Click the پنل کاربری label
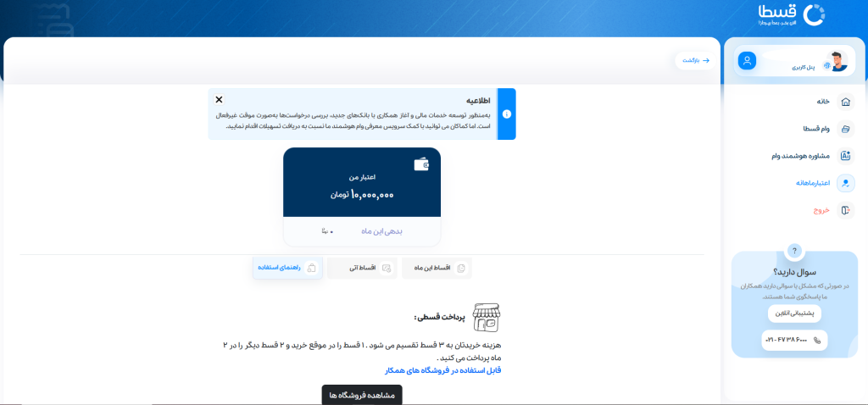Image resolution: width=868 pixels, height=405 pixels. click(804, 67)
